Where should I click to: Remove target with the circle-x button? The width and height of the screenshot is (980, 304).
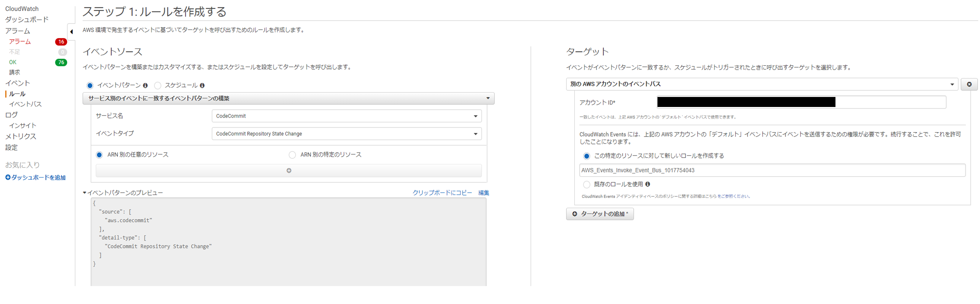tap(969, 84)
